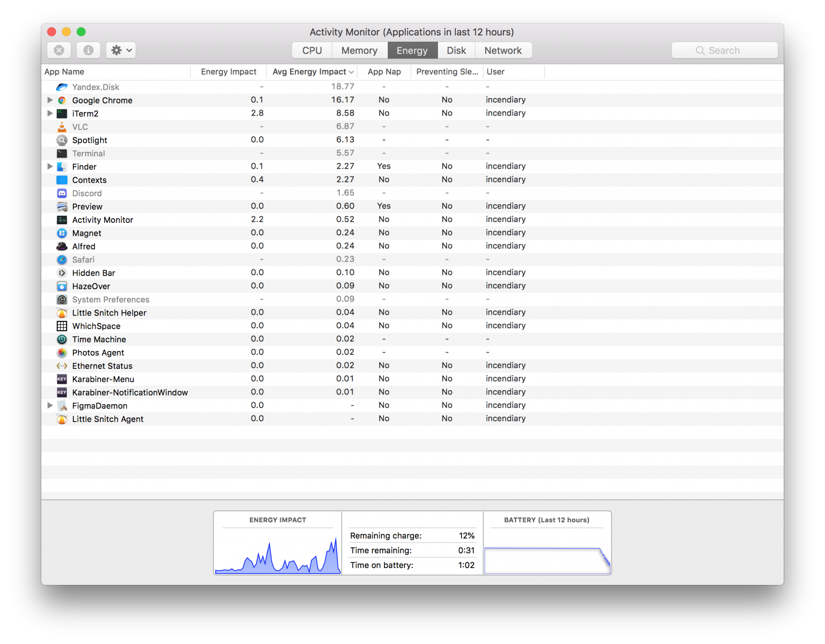Click the Alfred hat icon
The height and width of the screenshot is (644, 825).
pyautogui.click(x=62, y=246)
